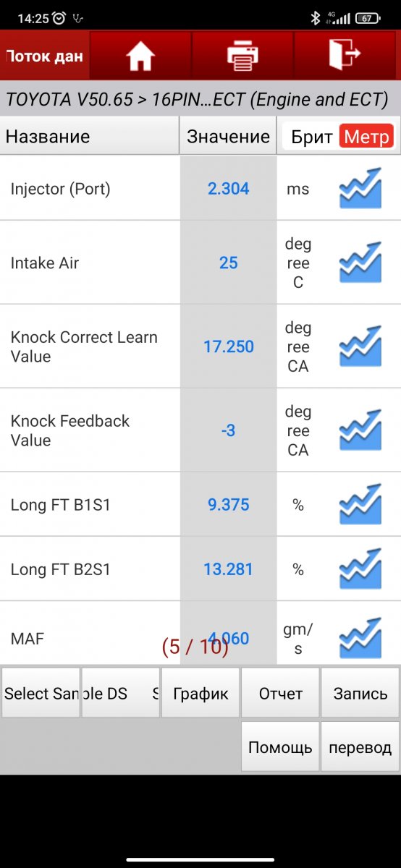Open graph icon for Intake Air

(360, 263)
